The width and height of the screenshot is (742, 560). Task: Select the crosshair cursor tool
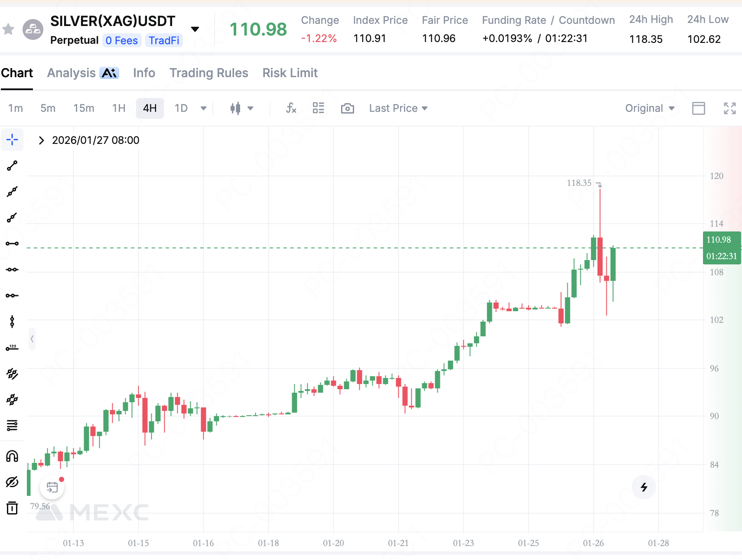(12, 140)
